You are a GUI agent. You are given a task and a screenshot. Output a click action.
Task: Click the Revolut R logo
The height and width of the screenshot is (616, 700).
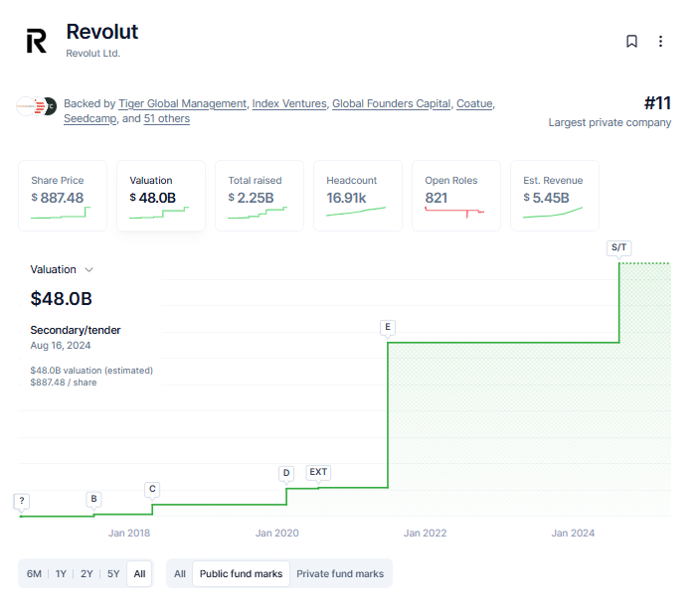pos(36,41)
